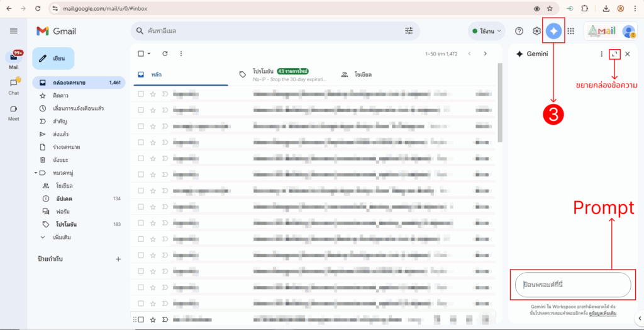The height and width of the screenshot is (330, 644).
Task: Open the Gemini sparkle icon in header
Action: point(554,31)
